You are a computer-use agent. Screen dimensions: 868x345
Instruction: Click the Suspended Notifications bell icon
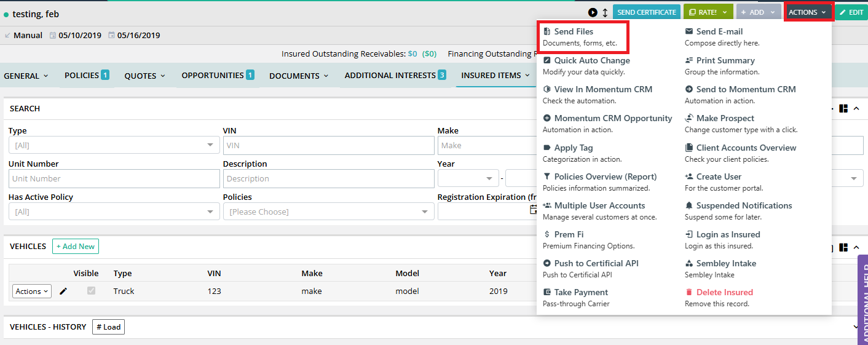(689, 205)
